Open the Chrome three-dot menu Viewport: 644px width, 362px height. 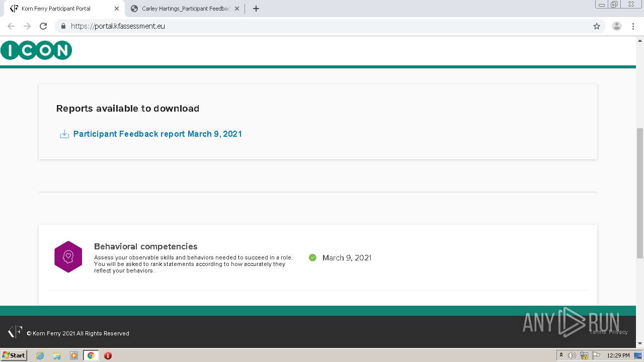(633, 26)
